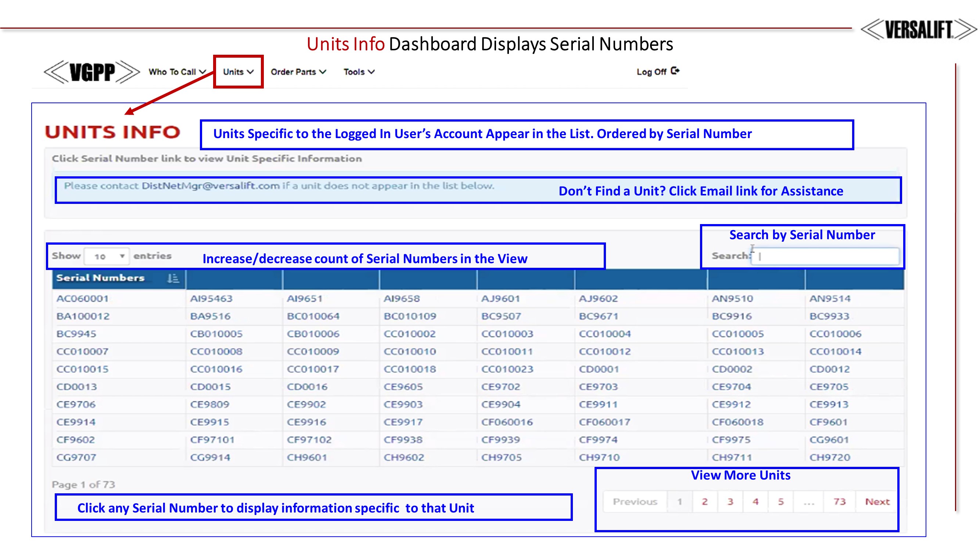This screenshot has height=551, width=980.
Task: Go to page 2 of results
Action: point(704,502)
